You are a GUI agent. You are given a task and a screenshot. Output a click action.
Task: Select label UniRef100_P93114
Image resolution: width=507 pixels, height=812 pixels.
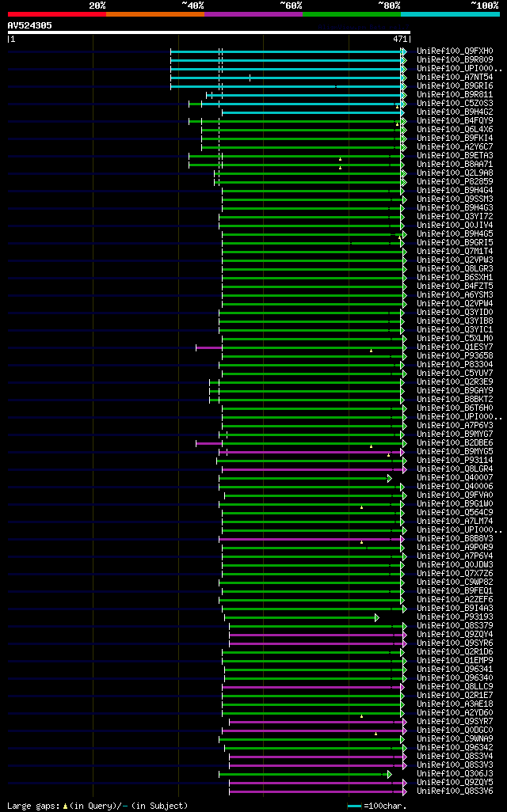(455, 461)
